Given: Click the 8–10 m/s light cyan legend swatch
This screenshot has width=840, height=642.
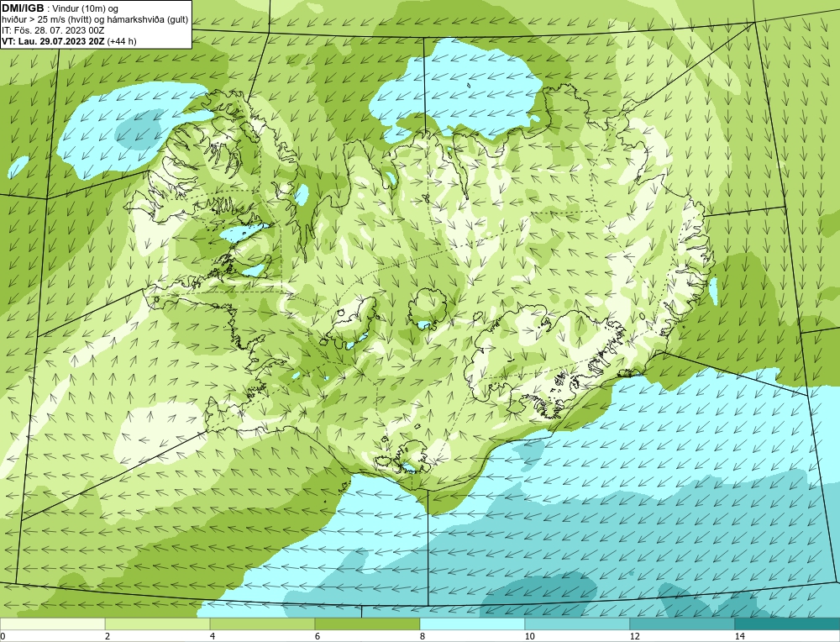Looking at the screenshot, I should (472, 624).
